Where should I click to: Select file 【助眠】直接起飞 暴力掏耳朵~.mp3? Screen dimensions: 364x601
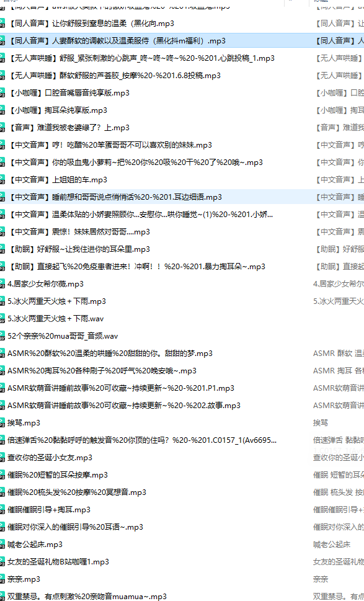tap(136, 267)
